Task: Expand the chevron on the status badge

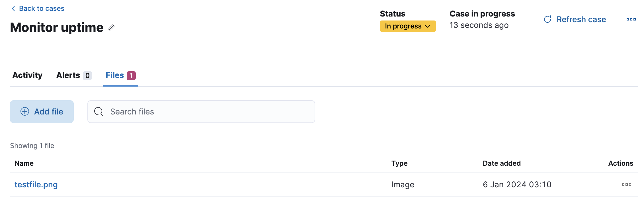Action: (x=427, y=26)
